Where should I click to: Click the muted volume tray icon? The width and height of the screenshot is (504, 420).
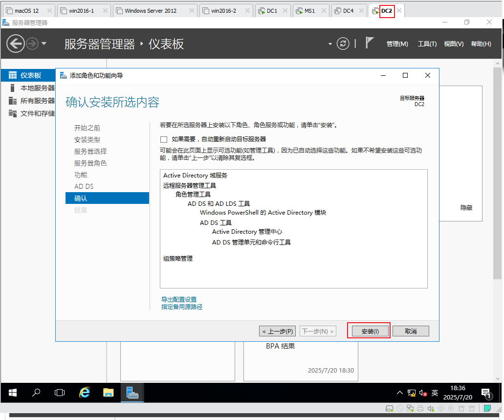click(x=423, y=393)
